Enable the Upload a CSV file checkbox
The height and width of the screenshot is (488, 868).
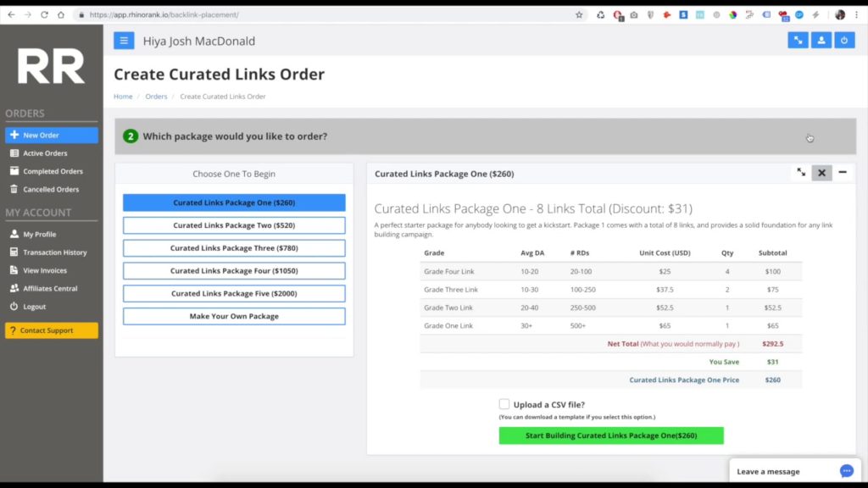504,404
